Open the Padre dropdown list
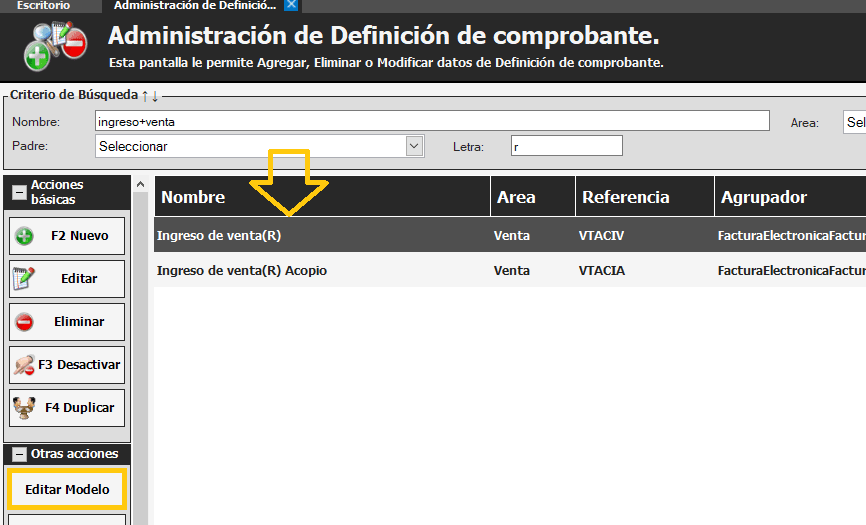The height and width of the screenshot is (525, 866). point(415,146)
